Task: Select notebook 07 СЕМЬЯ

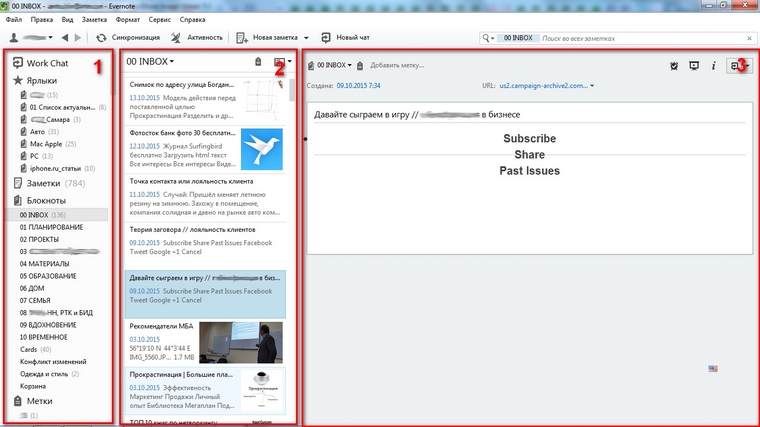Action: (35, 300)
